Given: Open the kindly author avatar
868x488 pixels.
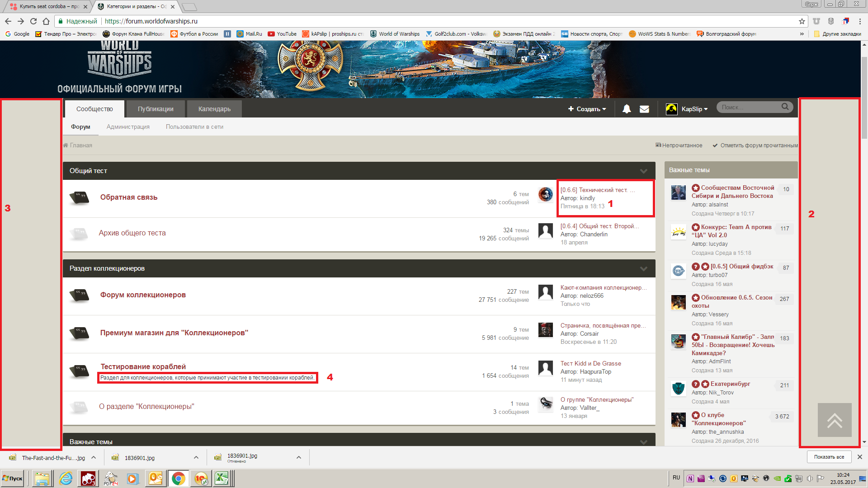Looking at the screenshot, I should point(546,194).
